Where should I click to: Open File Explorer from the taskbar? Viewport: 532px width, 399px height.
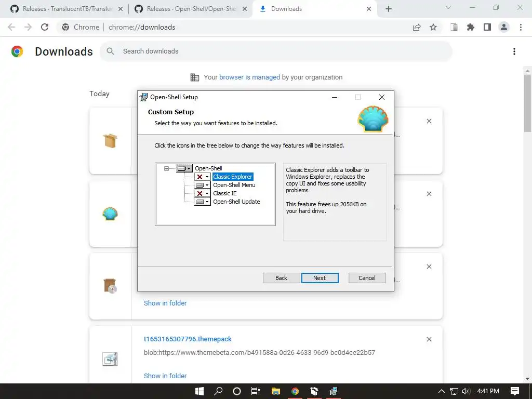pos(276,391)
